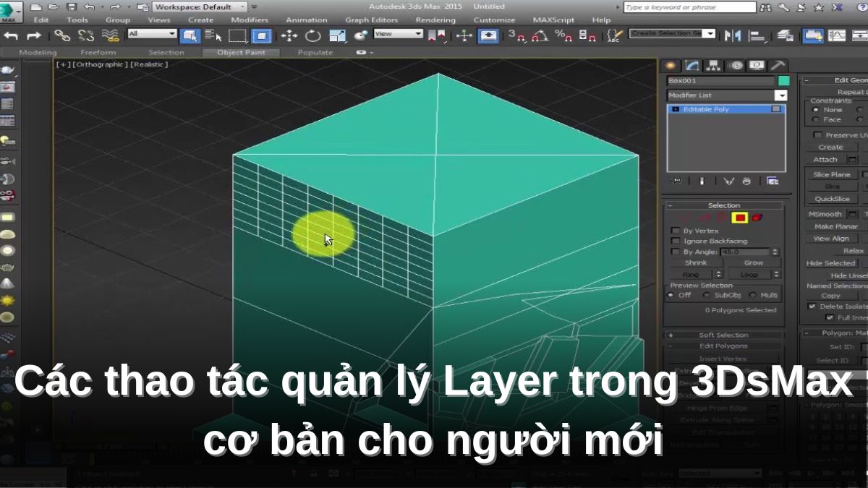868x488 pixels.
Task: Open the All selection filter dropdown
Action: (x=152, y=34)
